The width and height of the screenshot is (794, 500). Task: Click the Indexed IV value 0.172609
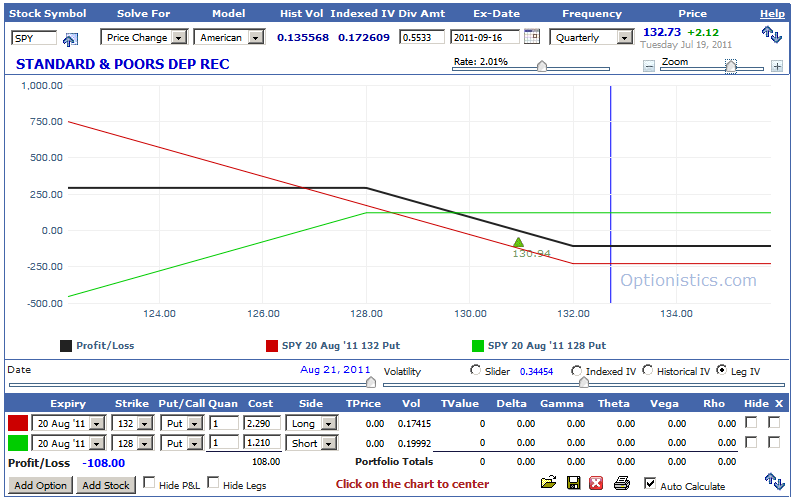click(x=364, y=37)
